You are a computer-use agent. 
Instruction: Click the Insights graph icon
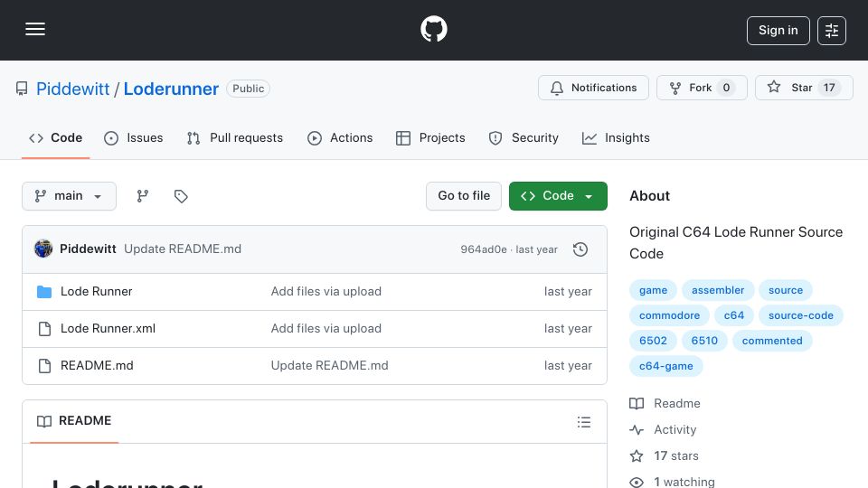coord(589,138)
